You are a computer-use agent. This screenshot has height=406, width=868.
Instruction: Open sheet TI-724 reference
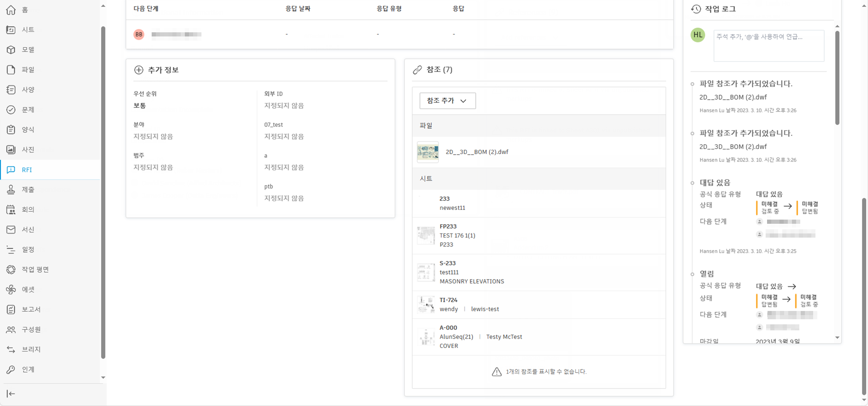tap(539, 304)
